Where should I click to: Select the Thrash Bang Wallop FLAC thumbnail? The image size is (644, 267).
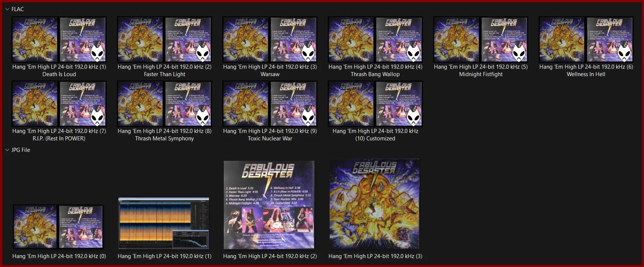(x=375, y=39)
